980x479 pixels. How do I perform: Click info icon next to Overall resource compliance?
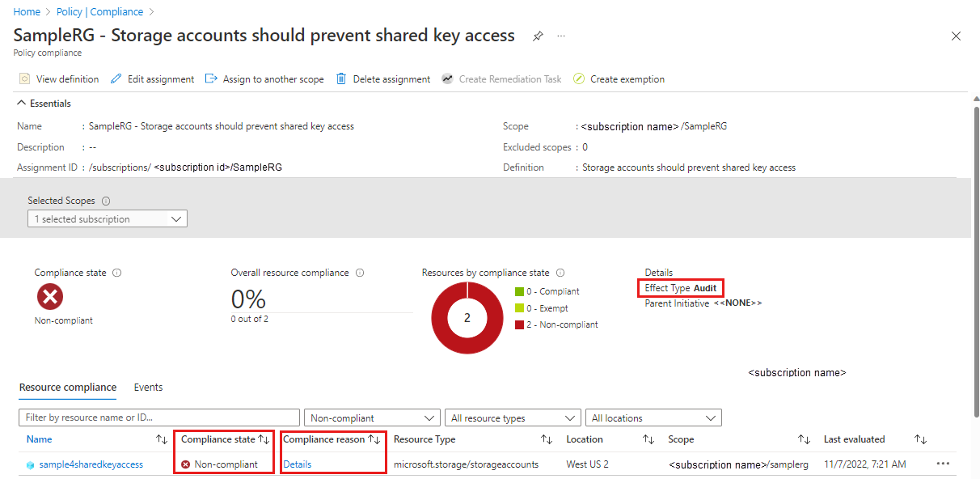click(x=360, y=273)
